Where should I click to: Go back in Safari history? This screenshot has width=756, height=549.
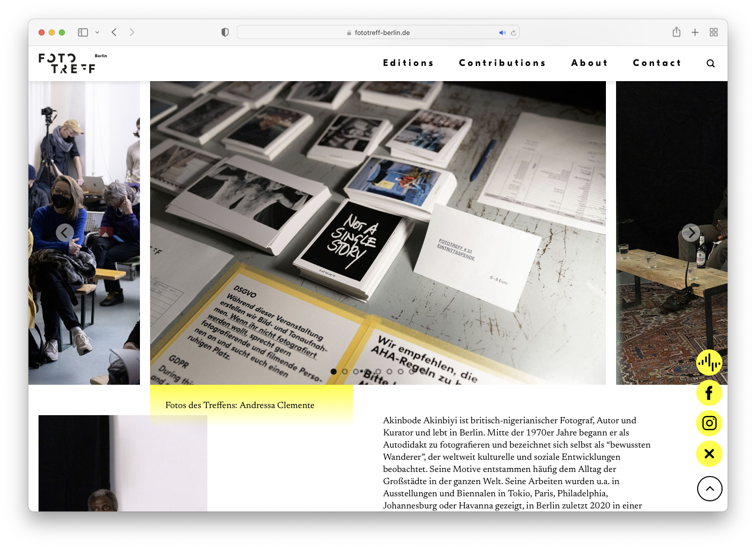(114, 32)
